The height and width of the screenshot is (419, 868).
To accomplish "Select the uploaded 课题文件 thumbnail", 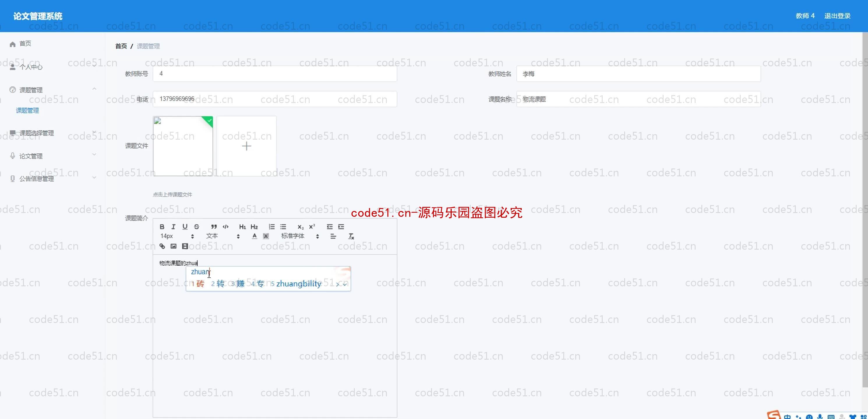I will pos(183,146).
